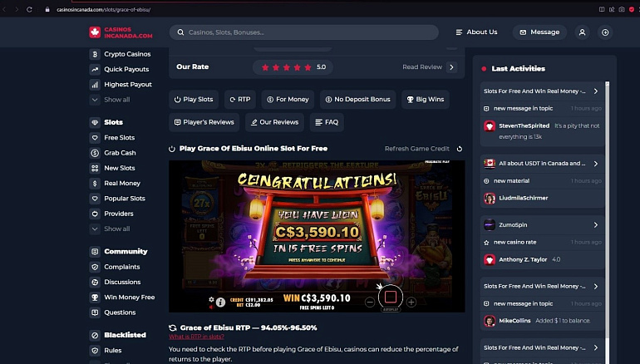Open slot game settings gear icon
Screen dimensions: 640x364
pos(211,299)
